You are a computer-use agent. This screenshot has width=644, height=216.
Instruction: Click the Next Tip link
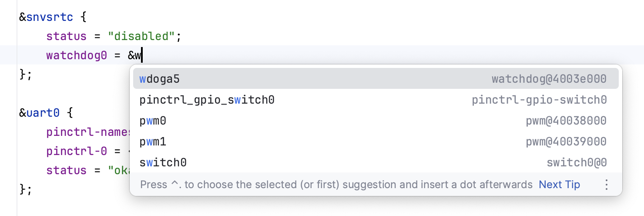tap(559, 185)
